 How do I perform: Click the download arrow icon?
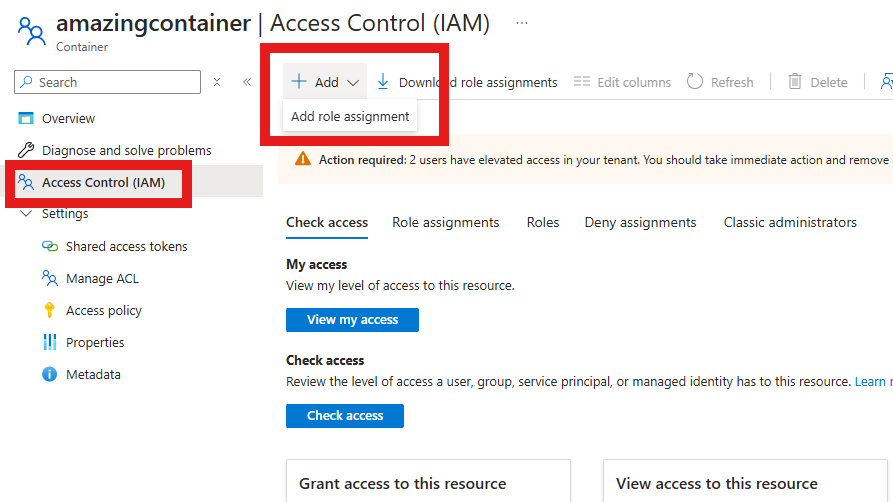[x=383, y=81]
